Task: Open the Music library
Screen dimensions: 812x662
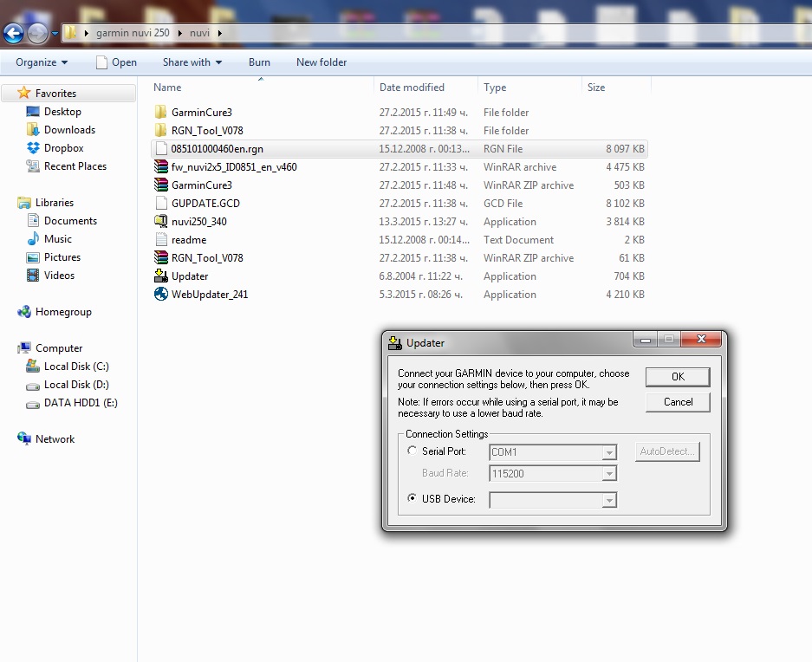Action: point(57,239)
